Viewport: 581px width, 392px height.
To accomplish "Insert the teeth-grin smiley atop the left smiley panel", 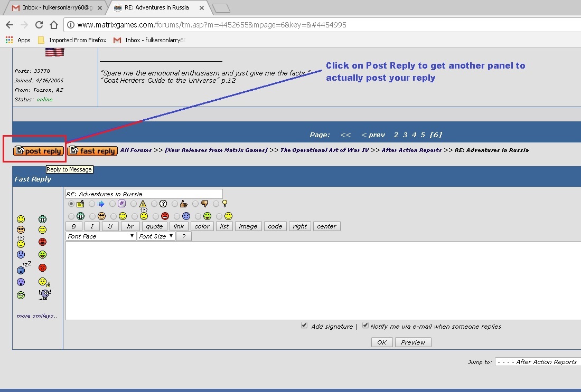I will (43, 219).
